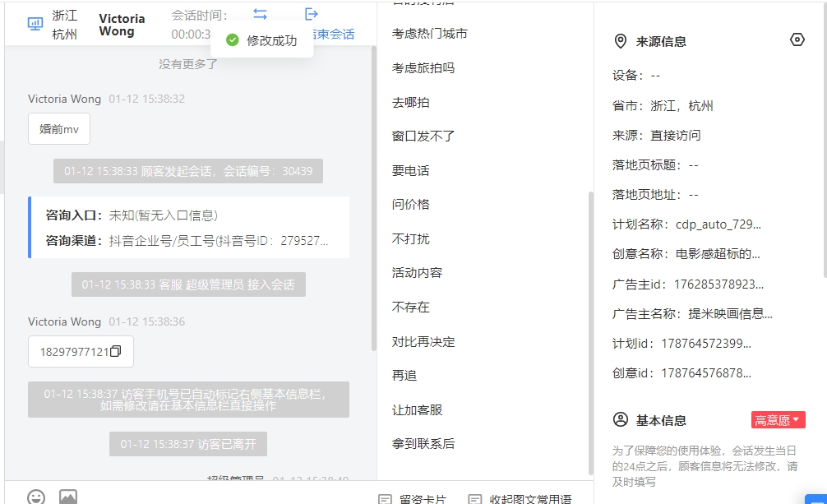827x504 pixels.
Task: Select quick reply 活动内容
Action: (x=417, y=273)
